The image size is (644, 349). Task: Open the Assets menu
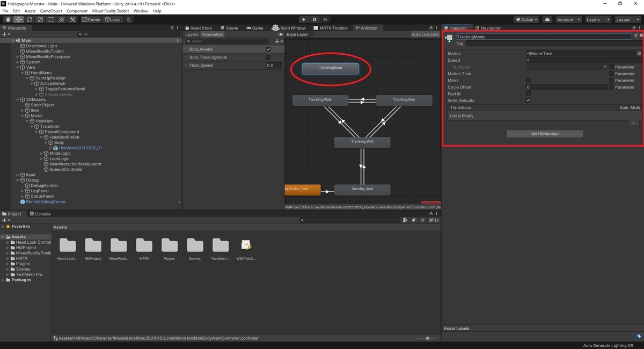[x=30, y=11]
